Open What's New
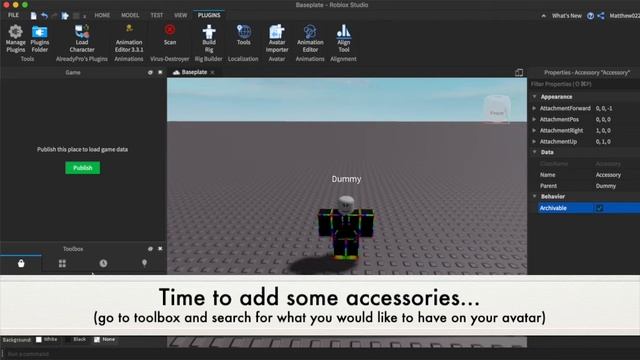 pos(567,16)
